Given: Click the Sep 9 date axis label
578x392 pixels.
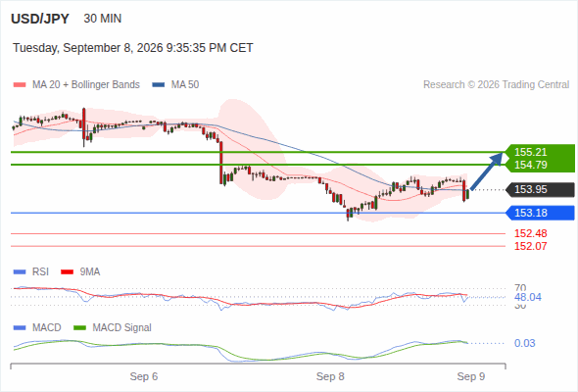Looking at the screenshot, I should tap(471, 377).
